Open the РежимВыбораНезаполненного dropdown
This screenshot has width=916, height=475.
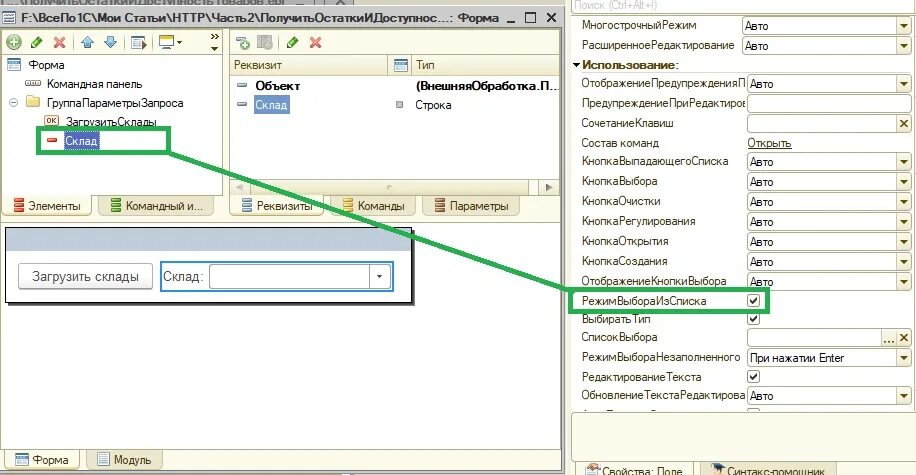coord(904,358)
